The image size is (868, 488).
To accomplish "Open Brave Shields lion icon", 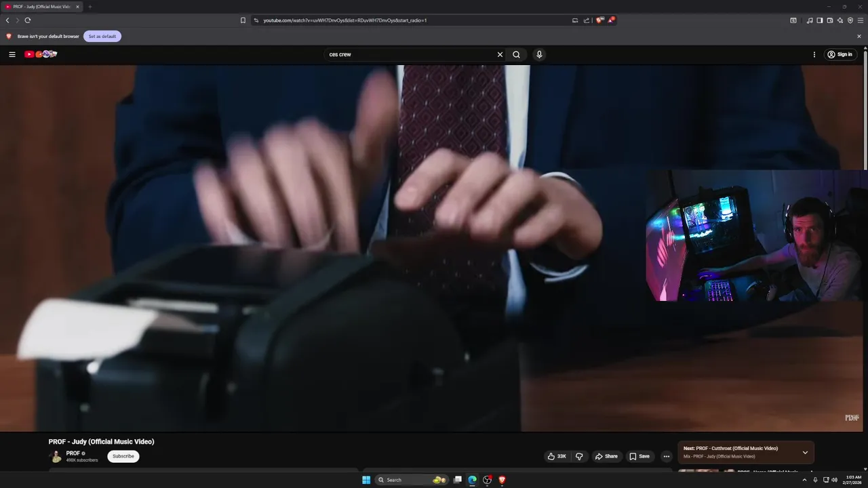I will (599, 20).
